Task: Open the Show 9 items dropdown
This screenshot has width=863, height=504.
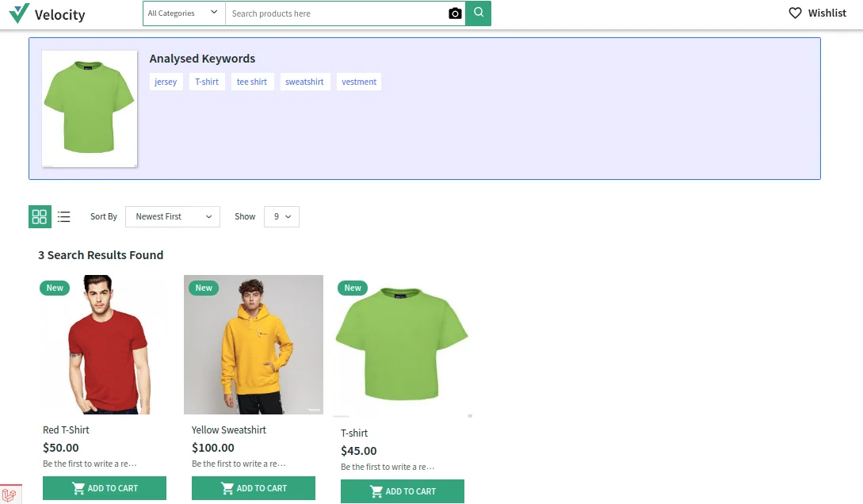Action: tap(282, 216)
